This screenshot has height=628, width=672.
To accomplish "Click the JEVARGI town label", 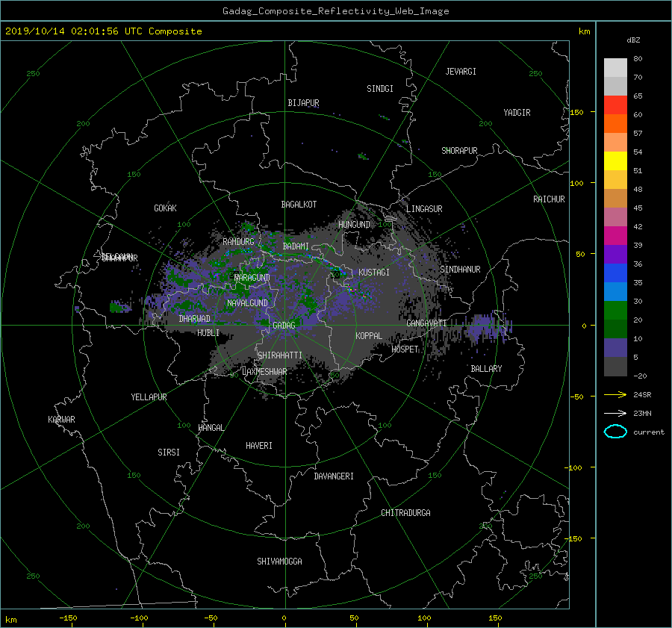I will [x=461, y=72].
